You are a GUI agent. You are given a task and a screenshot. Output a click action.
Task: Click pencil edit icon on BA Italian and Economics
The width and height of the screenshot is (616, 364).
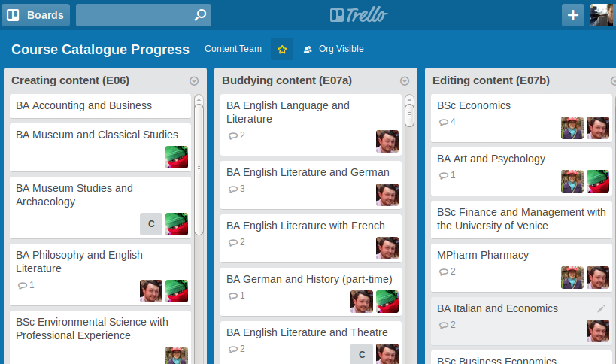(601, 308)
